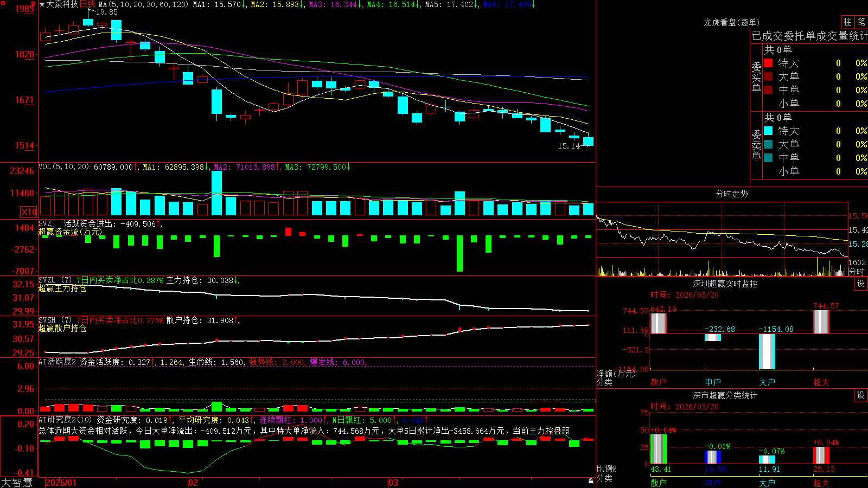Click the 委买单 section label
This screenshot has width=868, height=488.
756,77
